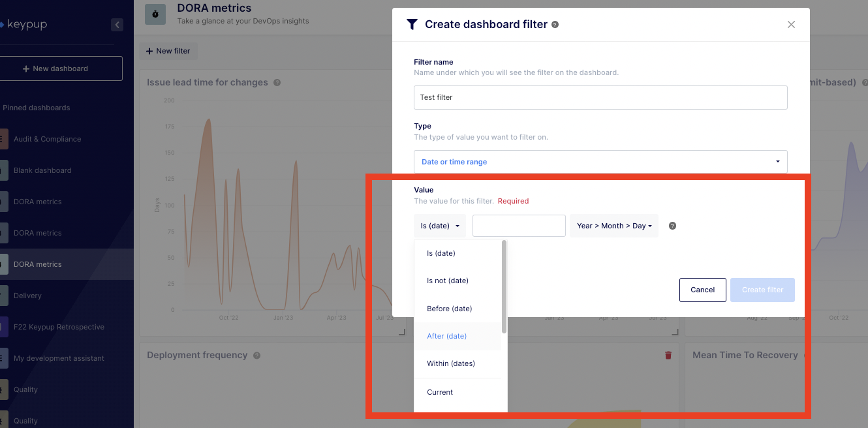
Task: Click the DORA metrics clock icon at the top
Action: (154, 14)
